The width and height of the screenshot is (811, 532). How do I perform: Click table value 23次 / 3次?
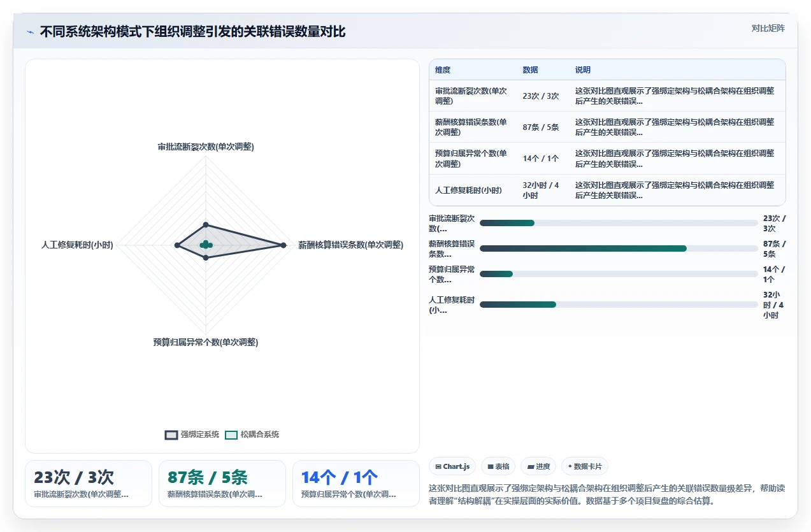click(541, 96)
